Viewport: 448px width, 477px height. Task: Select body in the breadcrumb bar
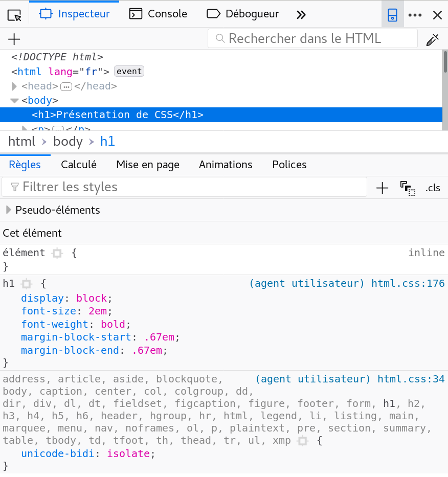[68, 142]
